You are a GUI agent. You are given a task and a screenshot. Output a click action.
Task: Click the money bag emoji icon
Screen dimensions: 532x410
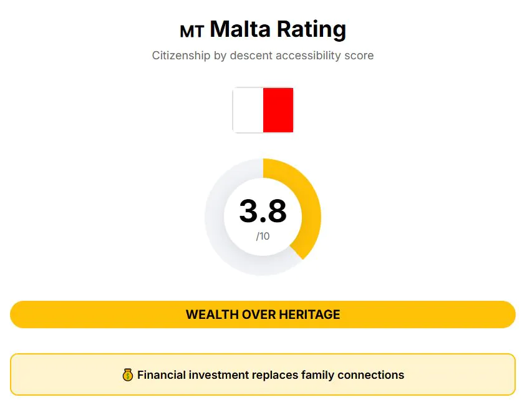coord(128,375)
